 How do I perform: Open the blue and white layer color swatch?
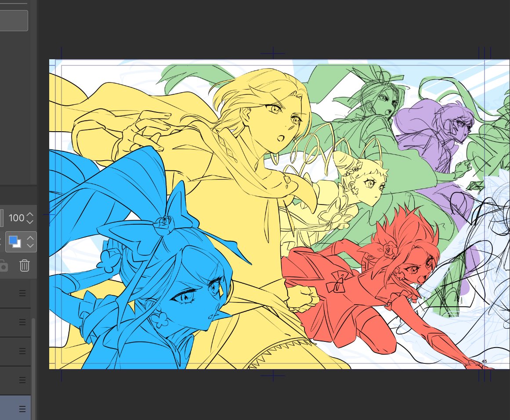coord(14,242)
